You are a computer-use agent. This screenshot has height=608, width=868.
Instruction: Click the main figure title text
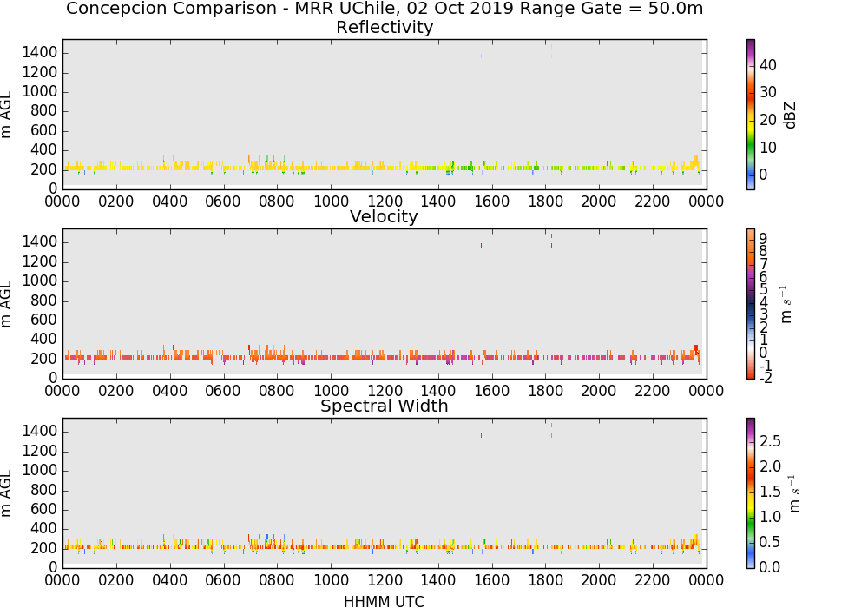[x=385, y=9]
